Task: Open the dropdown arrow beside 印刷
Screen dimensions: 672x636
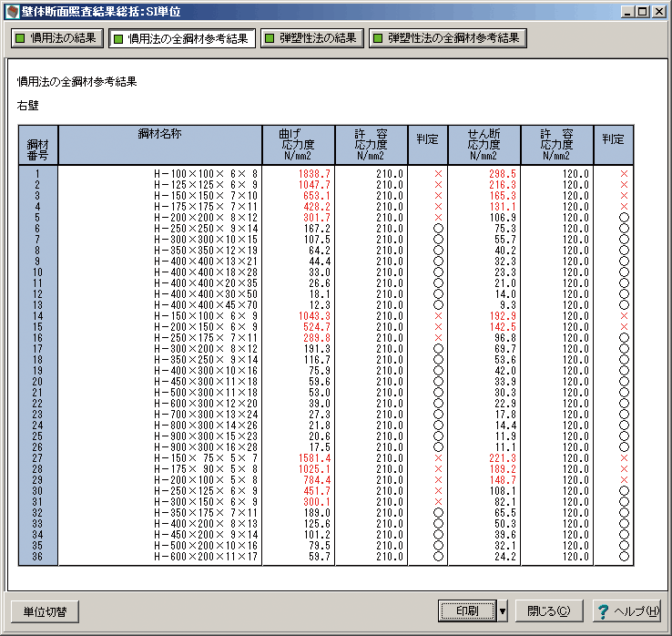Action: coord(503,610)
